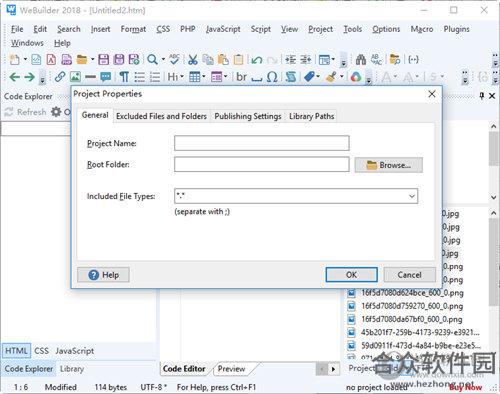Click the Save All icon
500x394 pixels.
pos(119,60)
